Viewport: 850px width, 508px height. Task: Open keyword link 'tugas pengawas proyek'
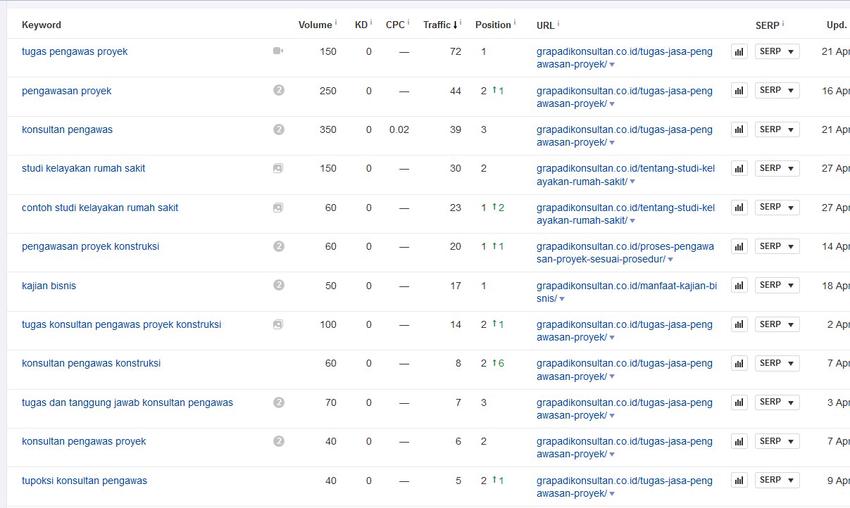(x=75, y=52)
